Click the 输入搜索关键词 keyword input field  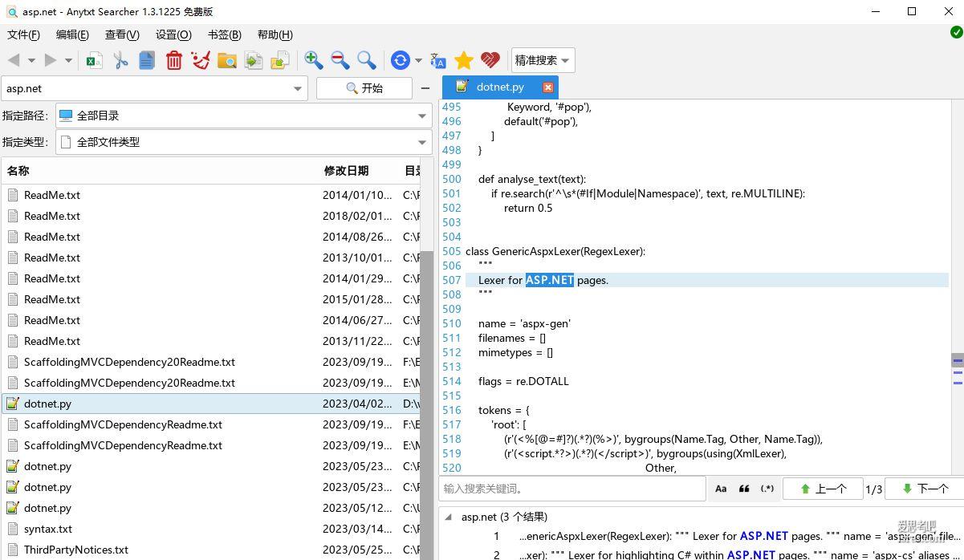572,489
